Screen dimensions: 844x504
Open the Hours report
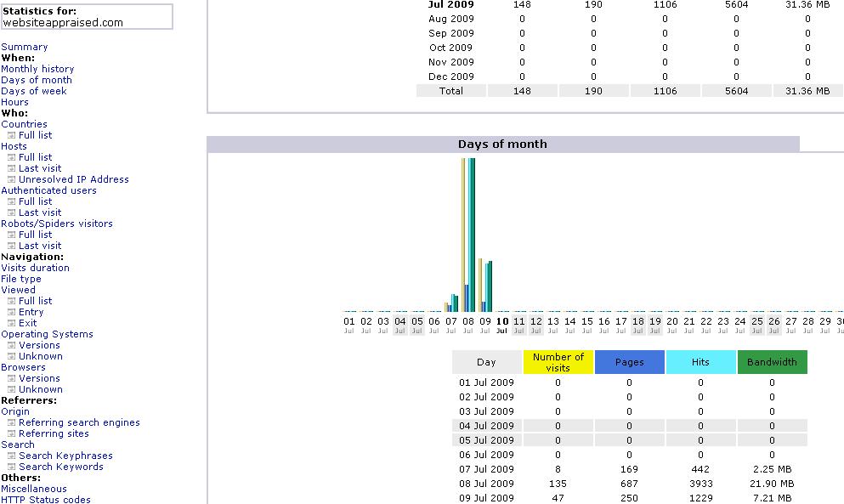pyautogui.click(x=14, y=102)
